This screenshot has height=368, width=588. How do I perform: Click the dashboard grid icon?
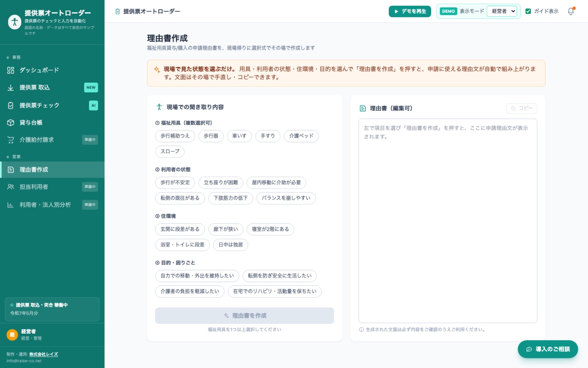click(11, 70)
